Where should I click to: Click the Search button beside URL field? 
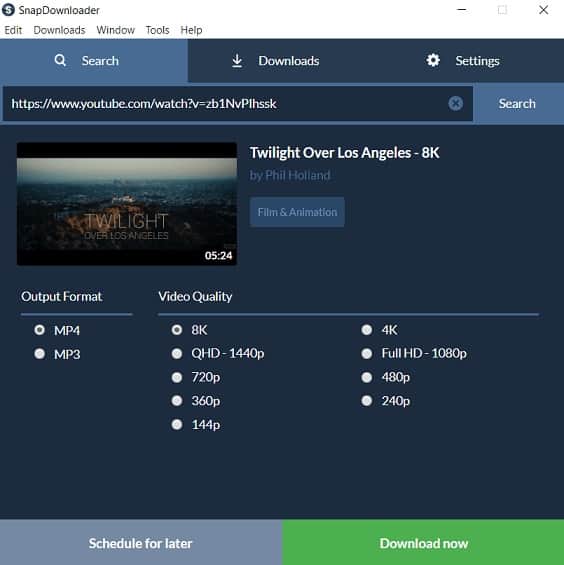pos(518,104)
